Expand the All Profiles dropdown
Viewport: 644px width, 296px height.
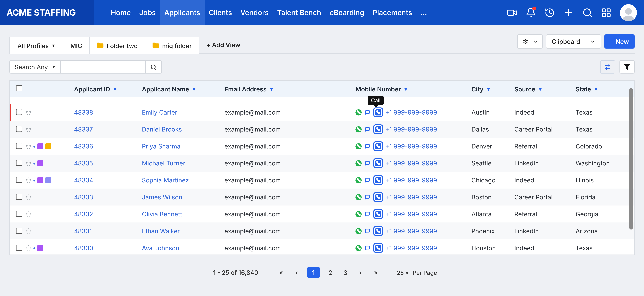(36, 46)
